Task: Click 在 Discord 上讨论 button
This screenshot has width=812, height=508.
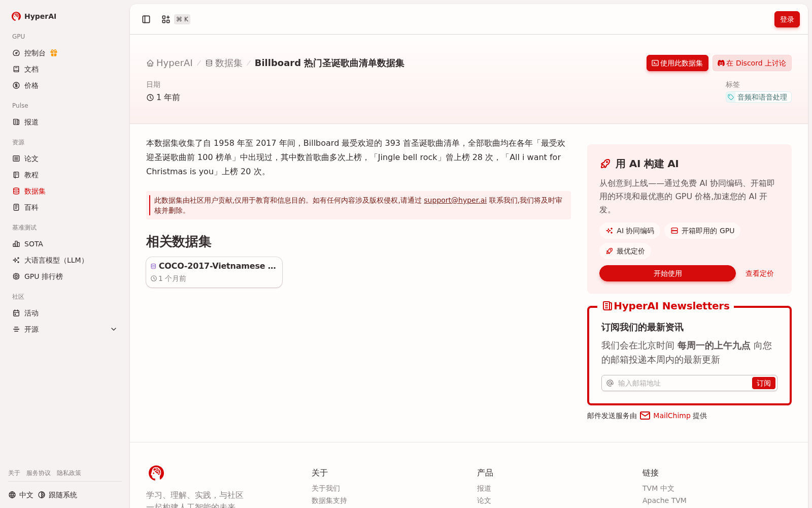Action: [752, 63]
